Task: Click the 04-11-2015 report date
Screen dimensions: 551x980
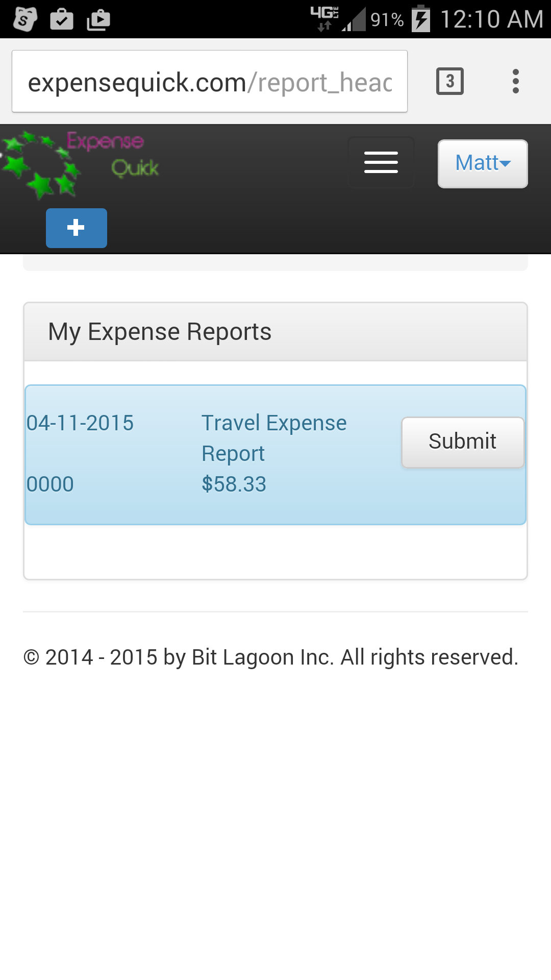Action: (80, 423)
